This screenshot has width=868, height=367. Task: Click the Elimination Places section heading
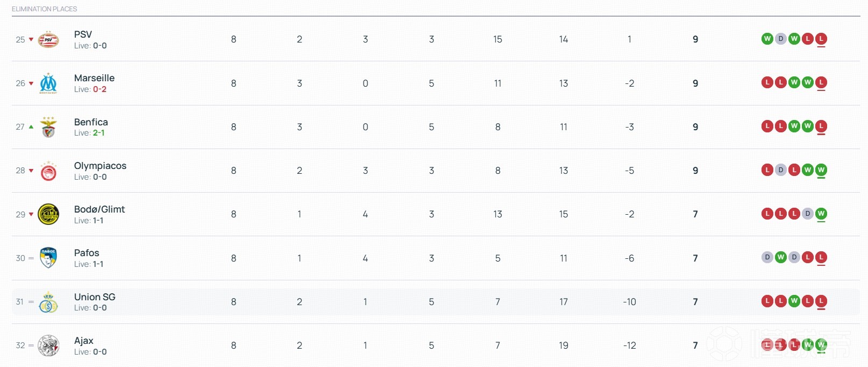[44, 9]
